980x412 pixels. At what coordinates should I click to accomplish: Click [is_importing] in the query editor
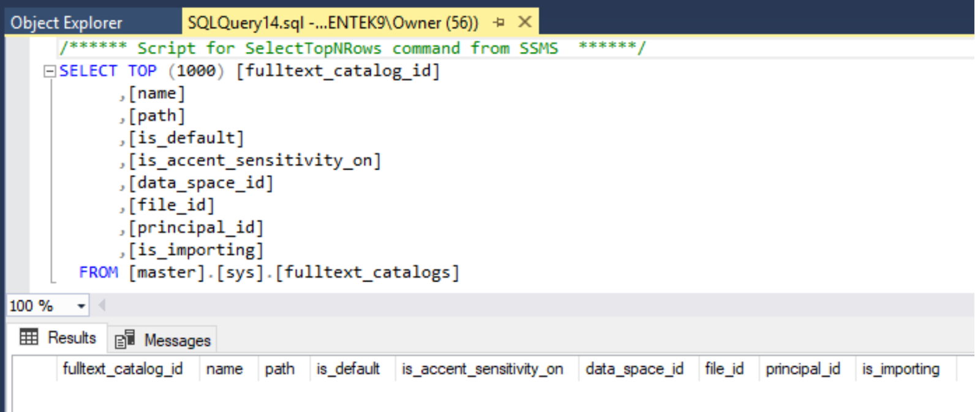pos(196,250)
